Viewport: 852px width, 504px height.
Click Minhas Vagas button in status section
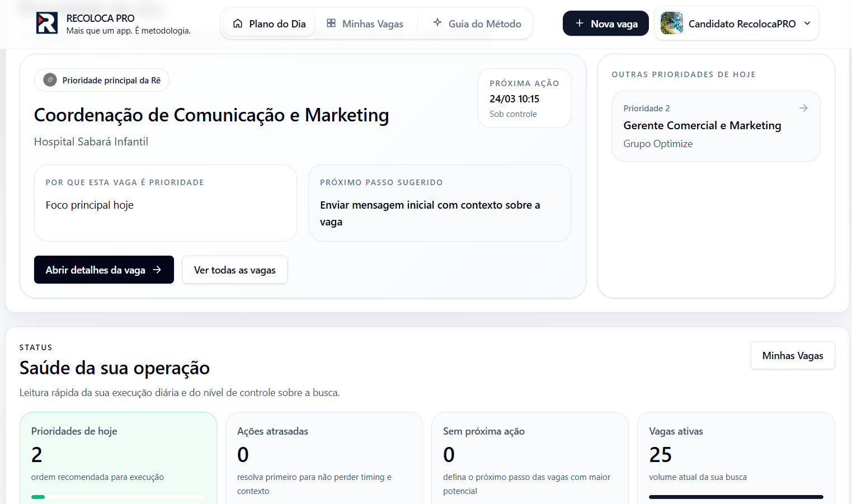(792, 356)
